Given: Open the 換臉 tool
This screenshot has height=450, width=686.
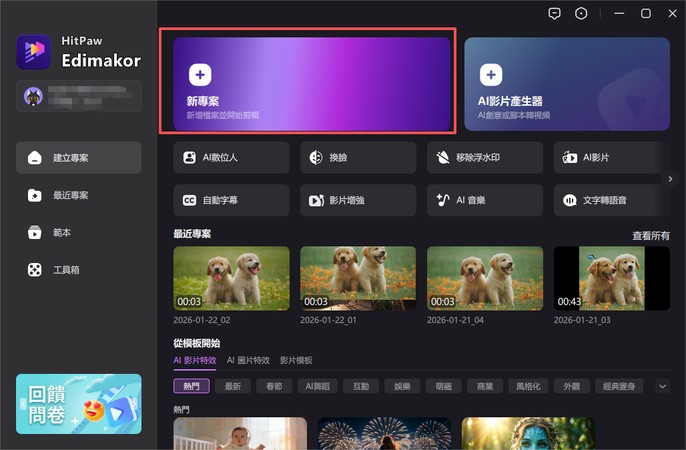Looking at the screenshot, I should pyautogui.click(x=358, y=157).
